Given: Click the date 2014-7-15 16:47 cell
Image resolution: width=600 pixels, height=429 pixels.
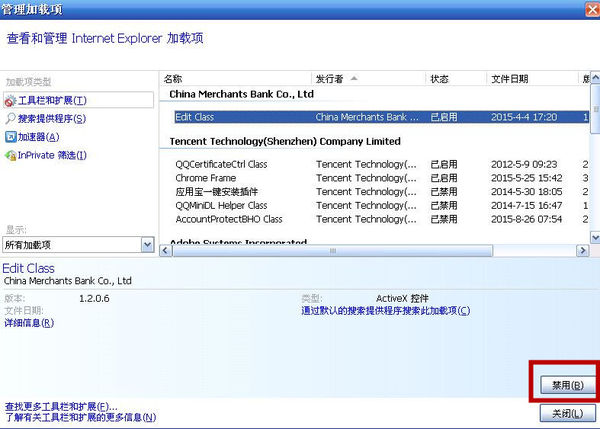Looking at the screenshot, I should [x=527, y=206].
